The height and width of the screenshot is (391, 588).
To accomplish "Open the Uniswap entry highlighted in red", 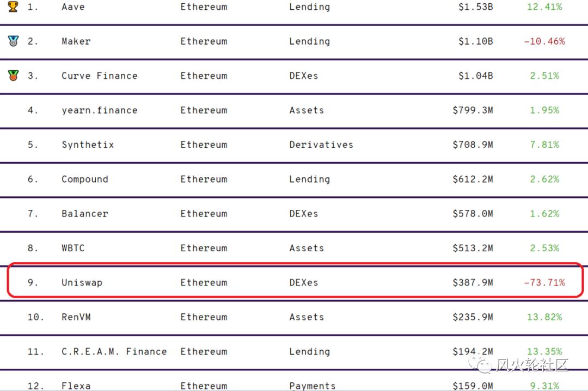I will point(83,282).
